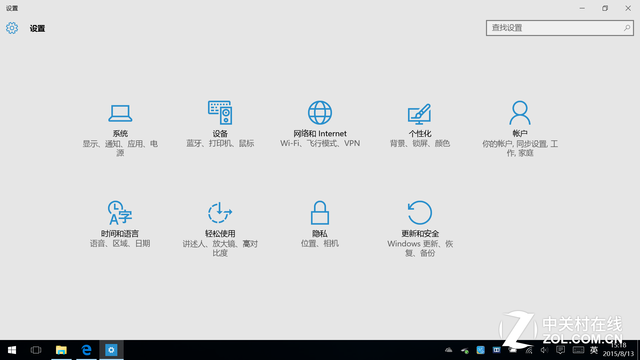Click the Wi-Fi、飞行模式、VPN description text
The image size is (640, 360).
320,143
